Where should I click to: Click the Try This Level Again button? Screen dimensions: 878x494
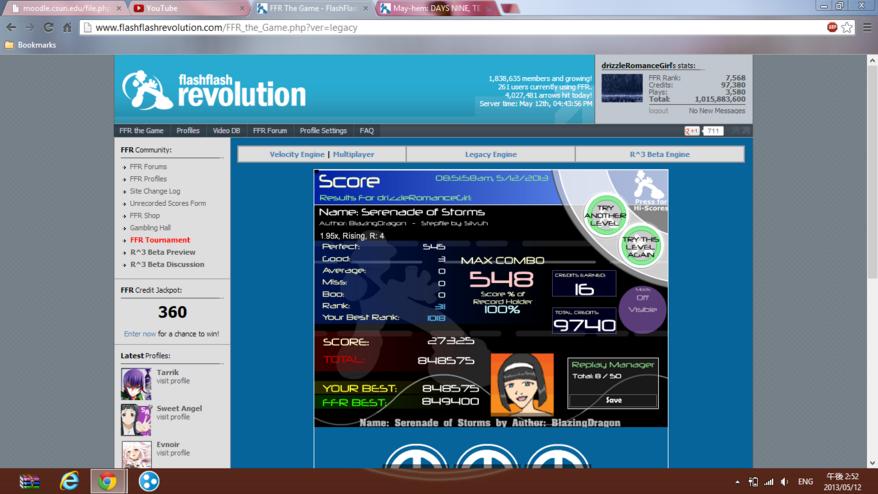(641, 246)
